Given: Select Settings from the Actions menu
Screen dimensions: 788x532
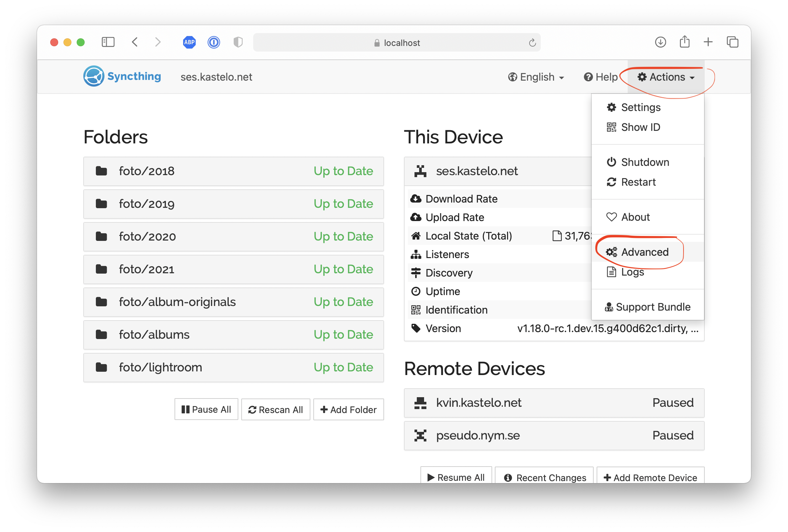Looking at the screenshot, I should [x=640, y=107].
